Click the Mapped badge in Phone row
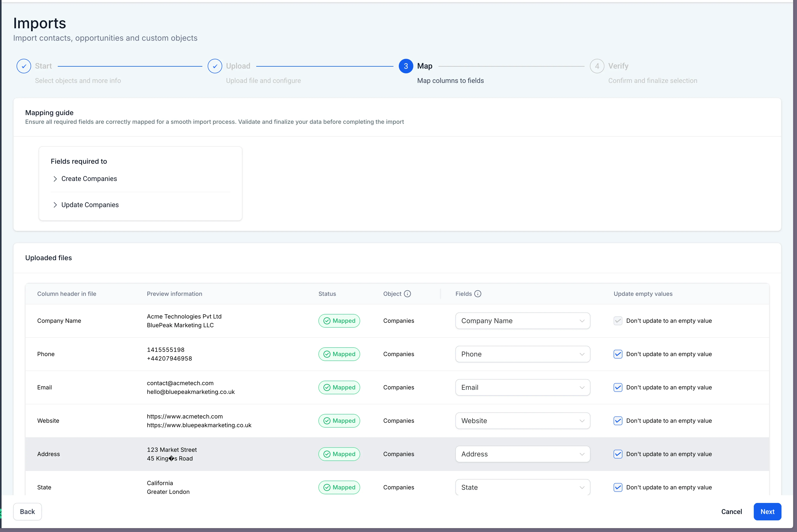 339,354
